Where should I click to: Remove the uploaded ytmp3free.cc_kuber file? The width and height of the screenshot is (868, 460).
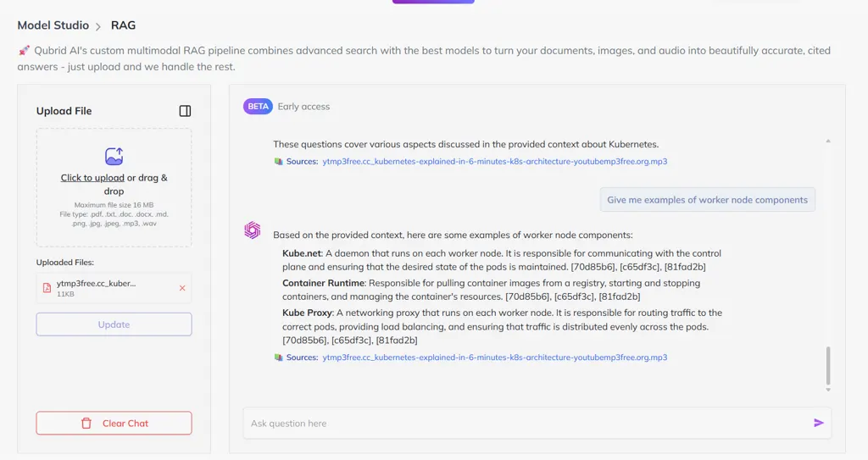pos(182,288)
